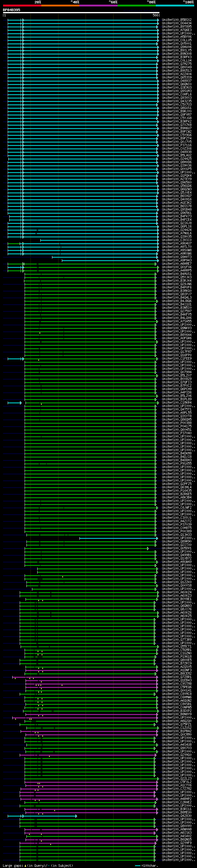Select UniRef100_Q7X7K8 entry
The image size is (197, 868).
coord(177,125)
